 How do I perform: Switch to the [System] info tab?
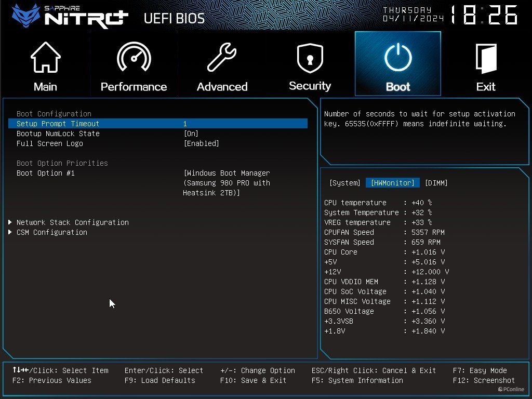click(344, 183)
